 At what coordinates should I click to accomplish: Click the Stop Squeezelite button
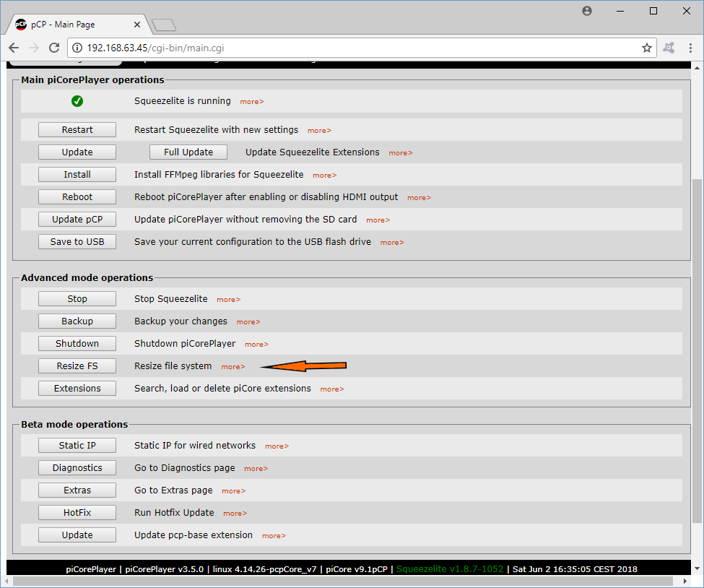[77, 299]
